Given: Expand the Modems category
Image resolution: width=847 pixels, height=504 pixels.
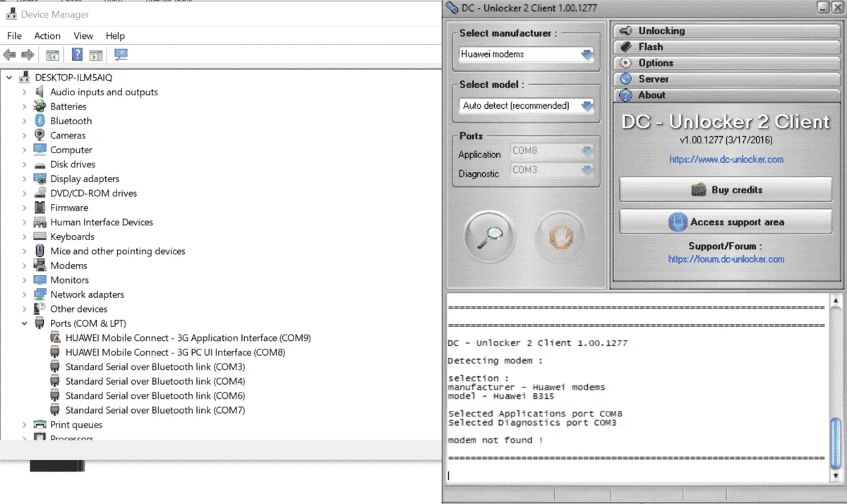Looking at the screenshot, I should [x=24, y=265].
